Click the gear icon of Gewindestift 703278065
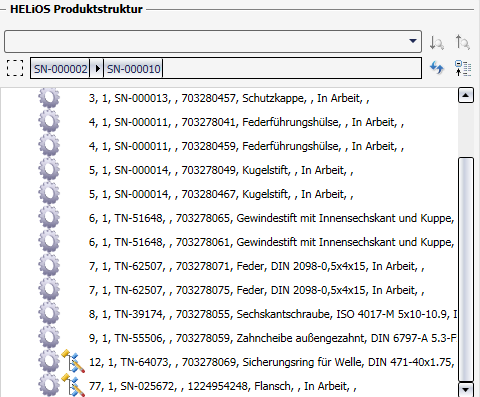Viewport: 480px width, 397px height. coord(49,218)
